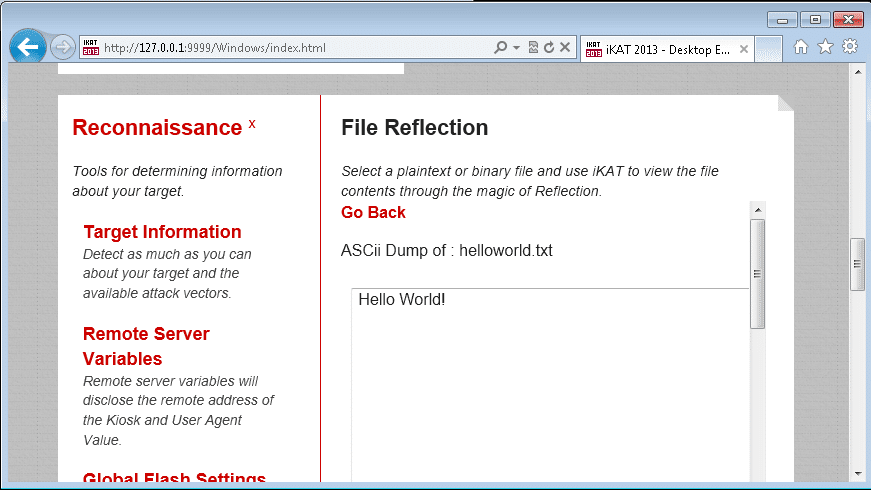Minimize the browser window
The image size is (871, 490).
point(782,20)
